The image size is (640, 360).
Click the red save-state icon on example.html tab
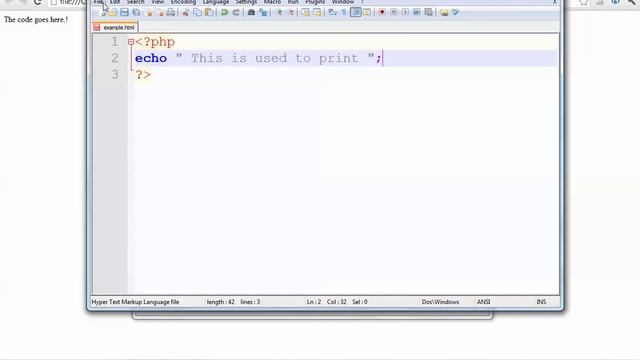(x=97, y=27)
